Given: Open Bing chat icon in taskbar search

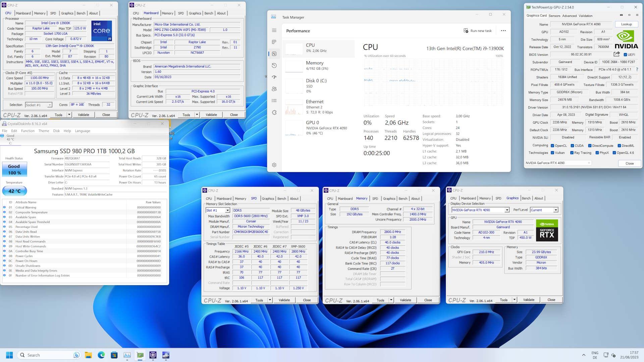Looking at the screenshot, I should click(76, 355).
